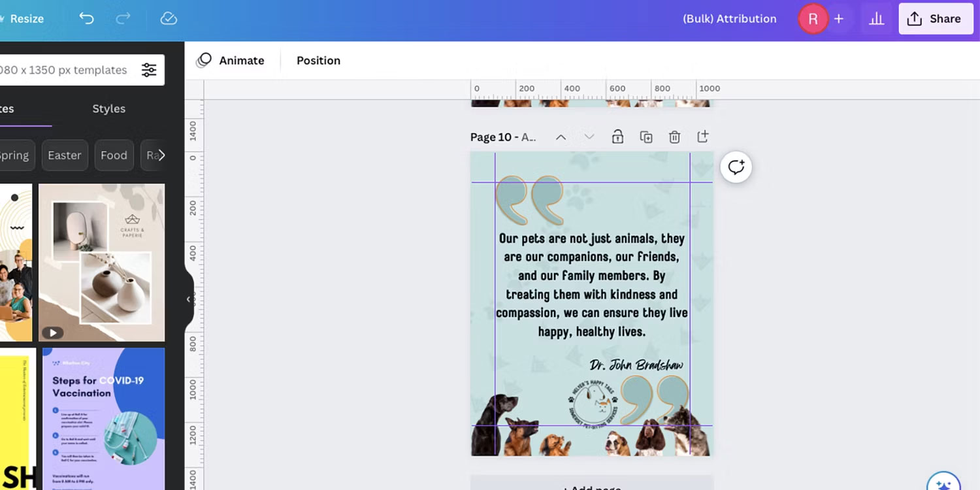The width and height of the screenshot is (980, 490).
Task: Switch to the Styles tab
Action: (x=108, y=108)
